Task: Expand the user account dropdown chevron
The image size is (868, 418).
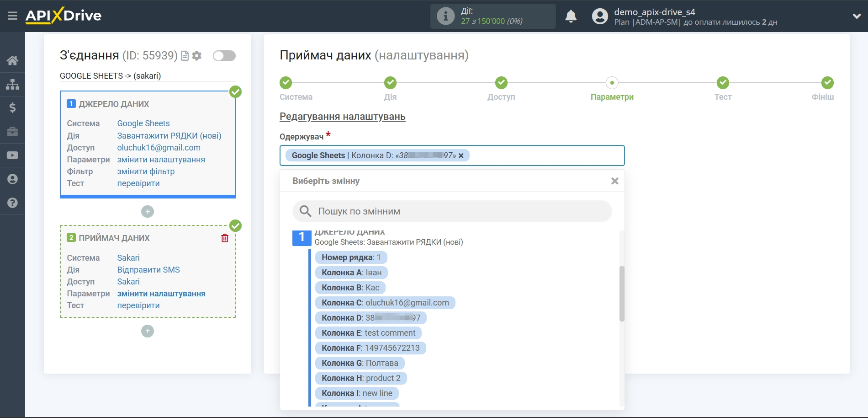Action: (857, 16)
